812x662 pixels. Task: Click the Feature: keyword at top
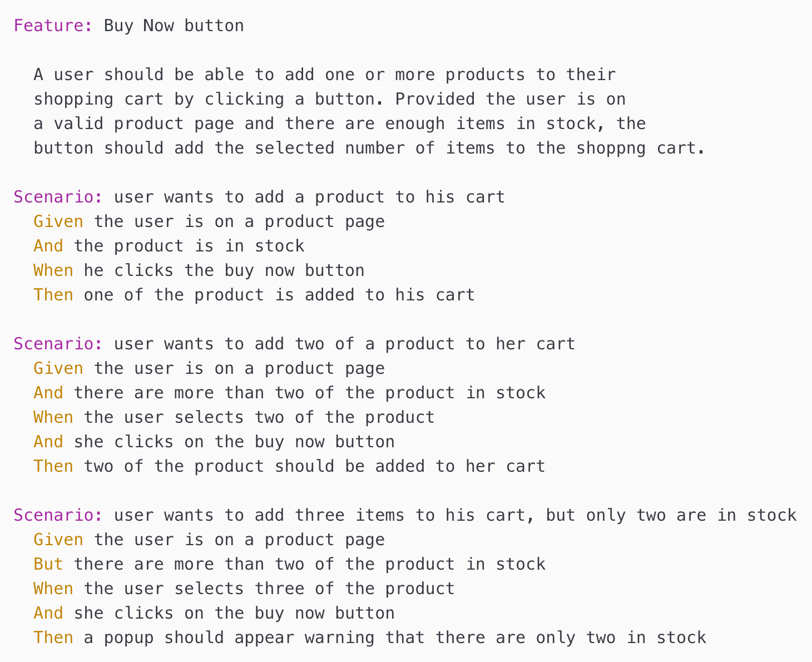tap(53, 26)
